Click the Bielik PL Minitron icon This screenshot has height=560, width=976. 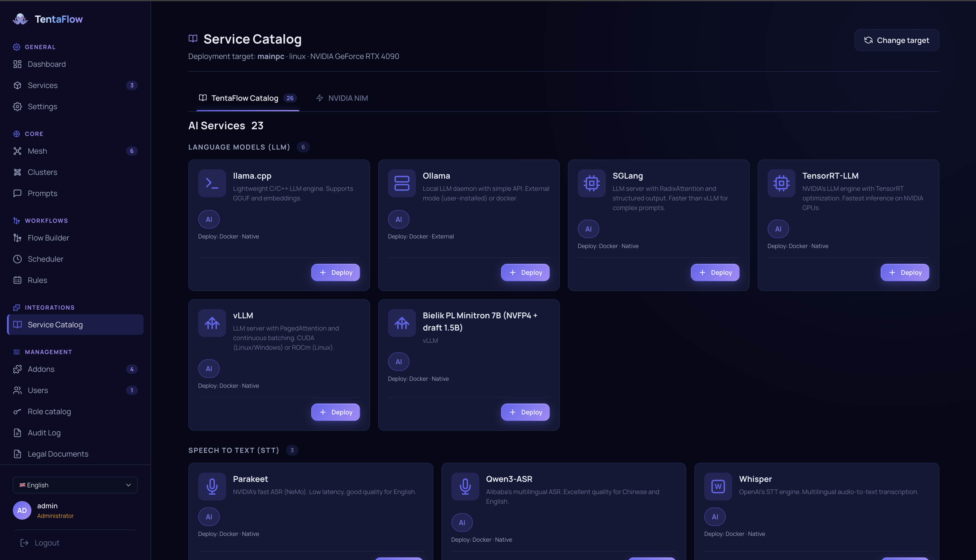(402, 323)
